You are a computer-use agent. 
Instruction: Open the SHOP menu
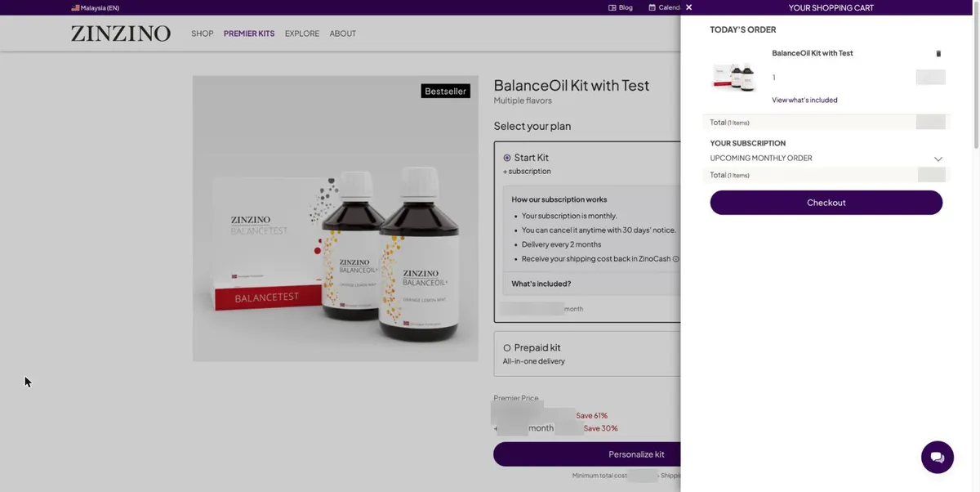click(x=203, y=34)
